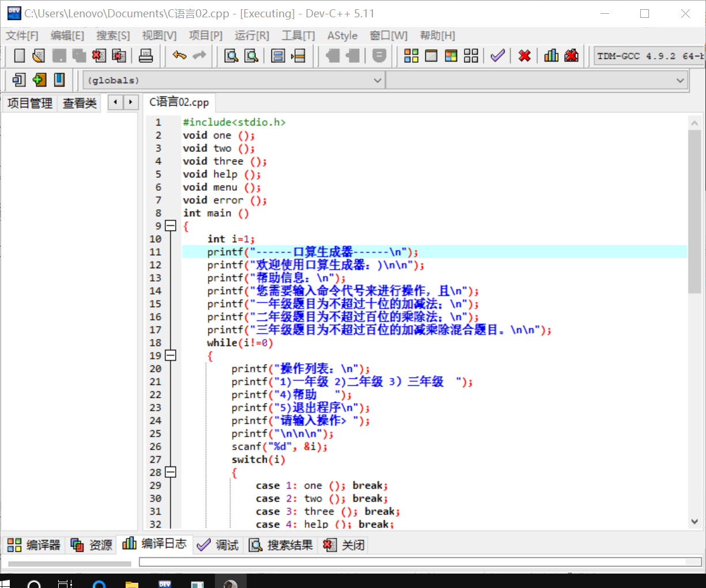
Task: Click code line 'int main ()'
Action: [x=216, y=213]
